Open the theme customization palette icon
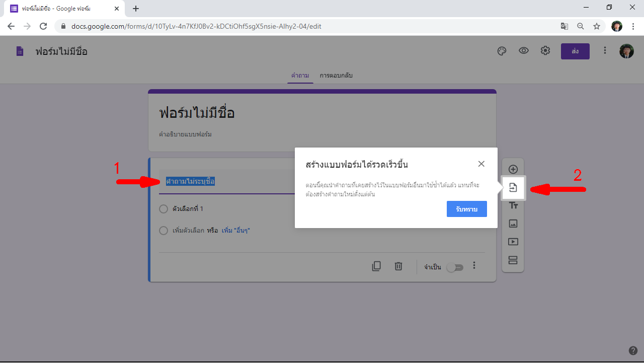The image size is (644, 363). pos(502,51)
